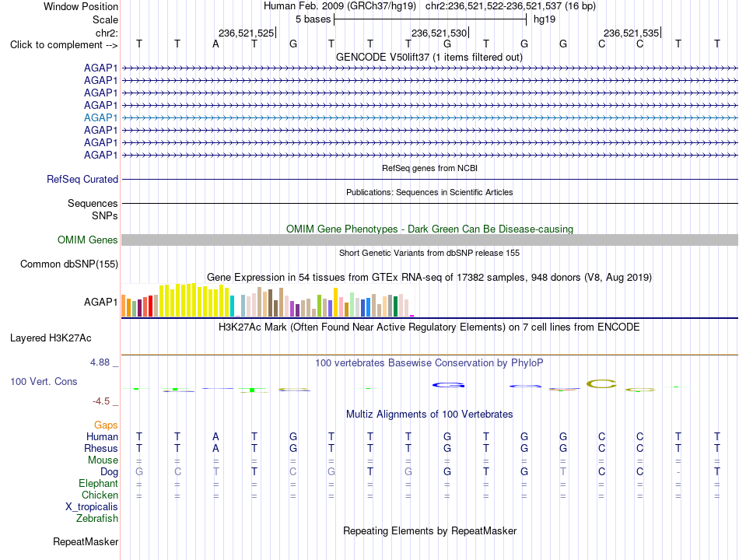Select the Dog alignment row label
Image resolution: width=739 pixels, height=560 pixels.
tap(109, 472)
